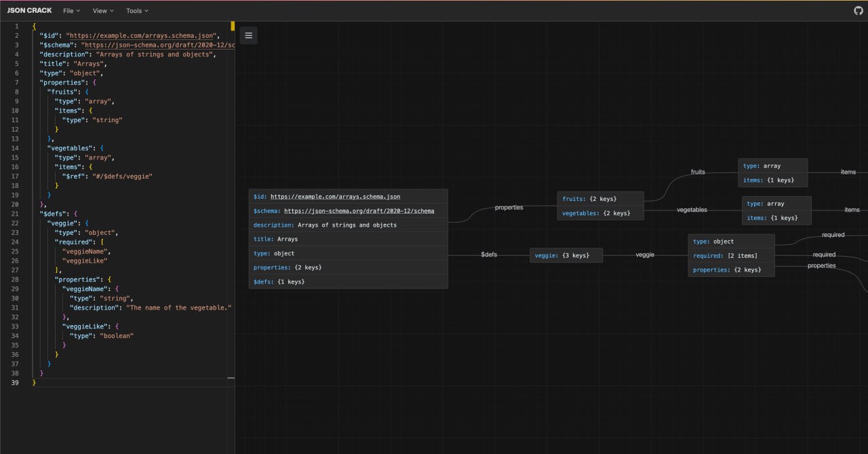Viewport: 868px width, 454px height.
Task: Click the "$defs: {1 keys}" row in root node
Action: (348, 282)
